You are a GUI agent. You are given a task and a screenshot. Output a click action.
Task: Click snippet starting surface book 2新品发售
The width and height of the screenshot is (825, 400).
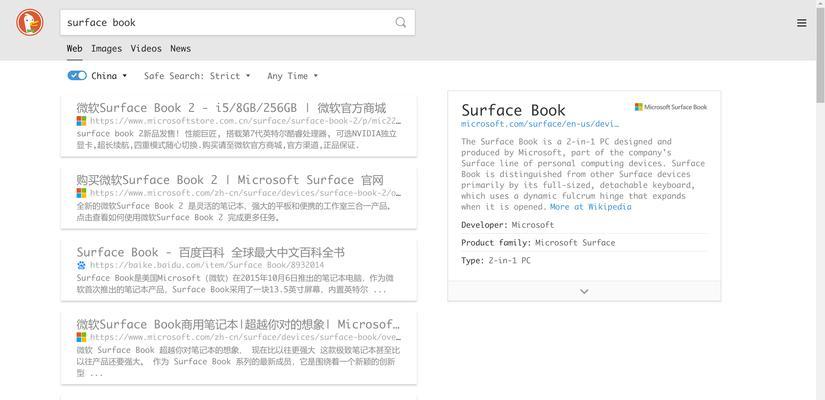coord(237,139)
